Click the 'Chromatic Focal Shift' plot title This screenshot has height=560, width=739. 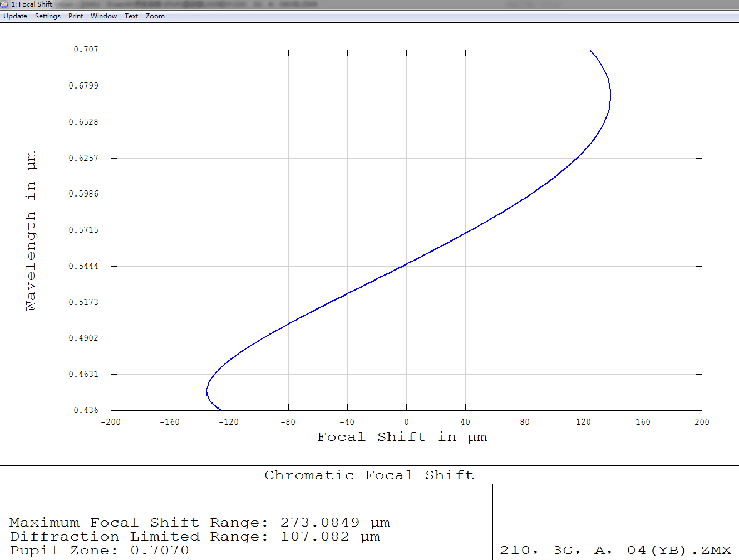pyautogui.click(x=369, y=475)
